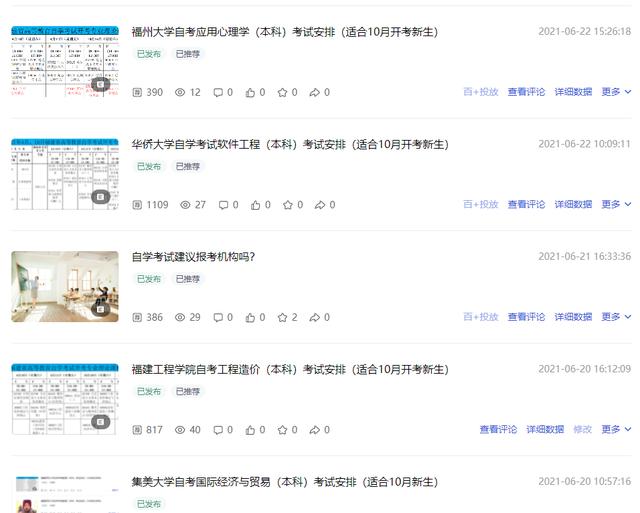
Task: Click 查看评论 for 福州大学 article
Action: tap(527, 92)
